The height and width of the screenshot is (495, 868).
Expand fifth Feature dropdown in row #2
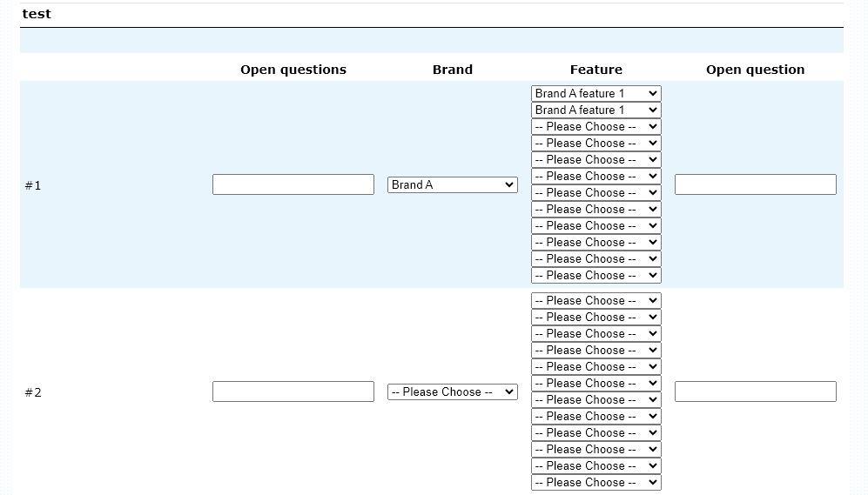(595, 366)
